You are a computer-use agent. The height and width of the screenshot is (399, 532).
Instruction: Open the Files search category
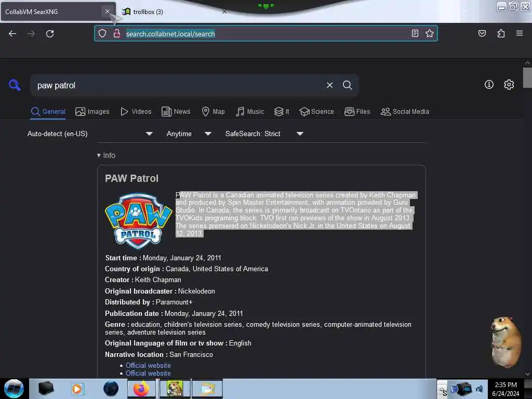357,112
